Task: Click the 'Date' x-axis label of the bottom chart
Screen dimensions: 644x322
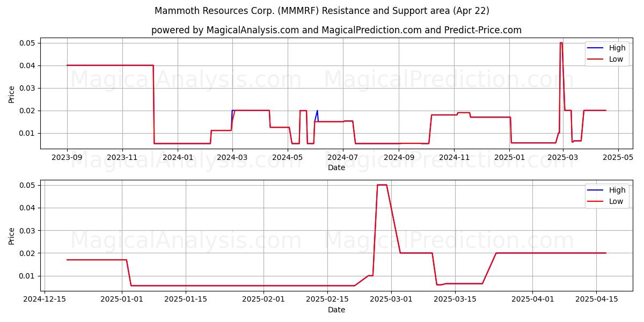Action: coord(336,310)
